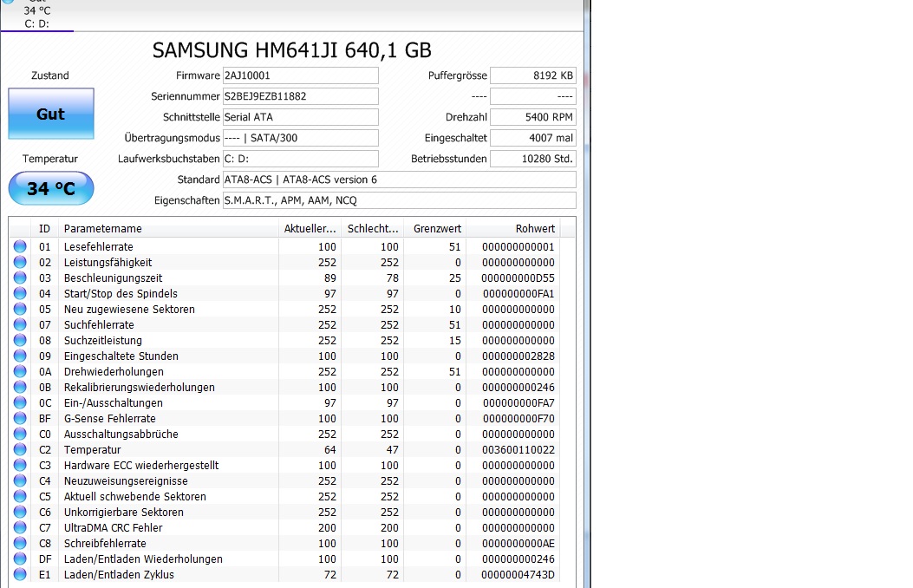Click the Seriennummer field
The image size is (913, 588).
[x=301, y=96]
